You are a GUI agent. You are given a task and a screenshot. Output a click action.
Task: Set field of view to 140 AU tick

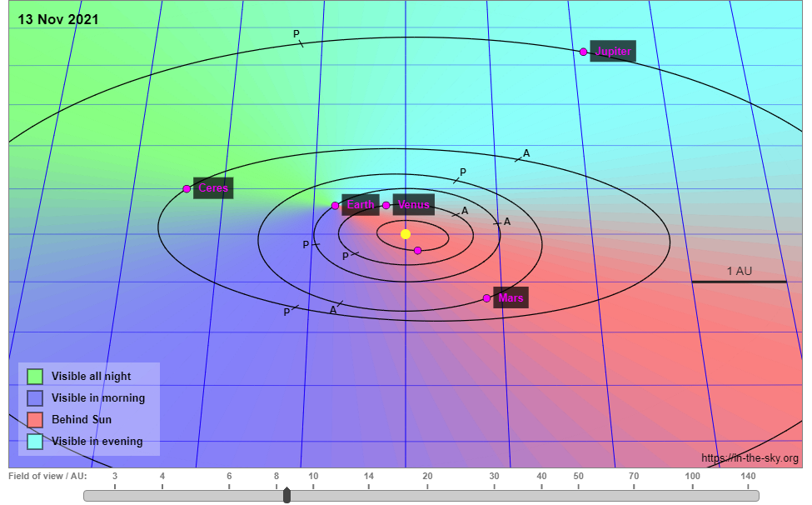pos(748,480)
